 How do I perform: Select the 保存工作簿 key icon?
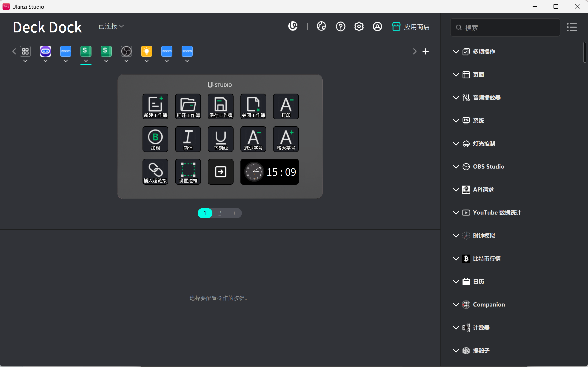coord(220,106)
